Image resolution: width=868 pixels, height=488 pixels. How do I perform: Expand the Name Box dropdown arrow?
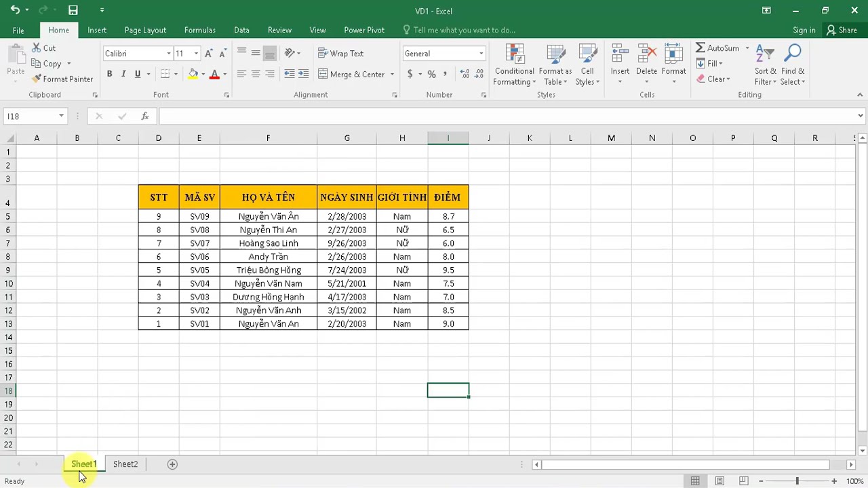(x=61, y=117)
